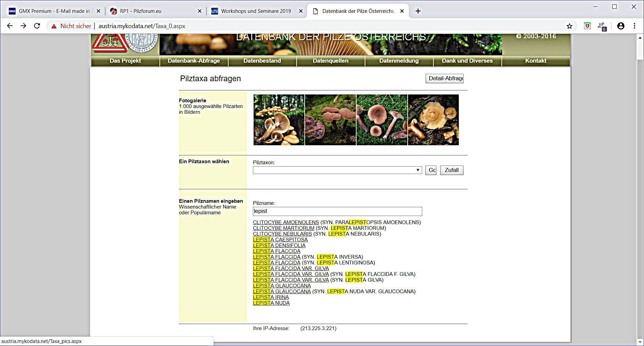The width and height of the screenshot is (644, 346).
Task: Bookmark this page with the star icon
Action: pyautogui.click(x=569, y=26)
